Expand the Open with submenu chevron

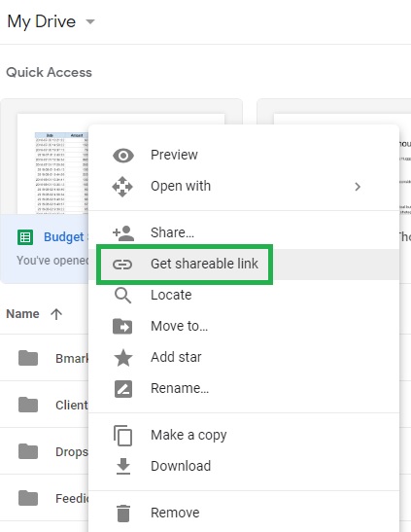click(x=358, y=187)
